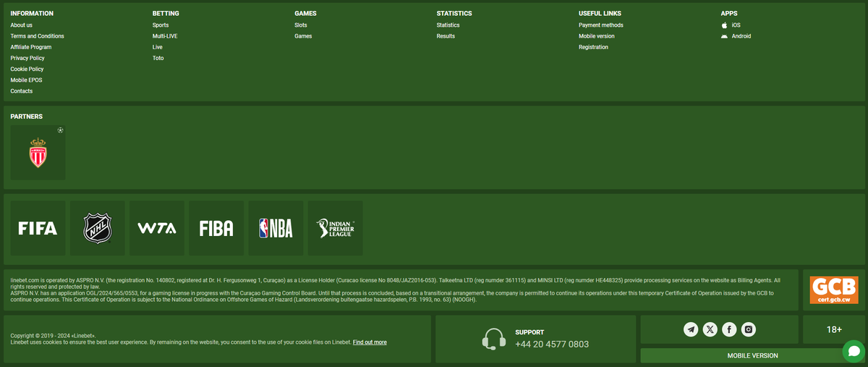Viewport: 868px width, 367px height.
Task: Click the small football icon above partner logo
Action: pyautogui.click(x=61, y=130)
